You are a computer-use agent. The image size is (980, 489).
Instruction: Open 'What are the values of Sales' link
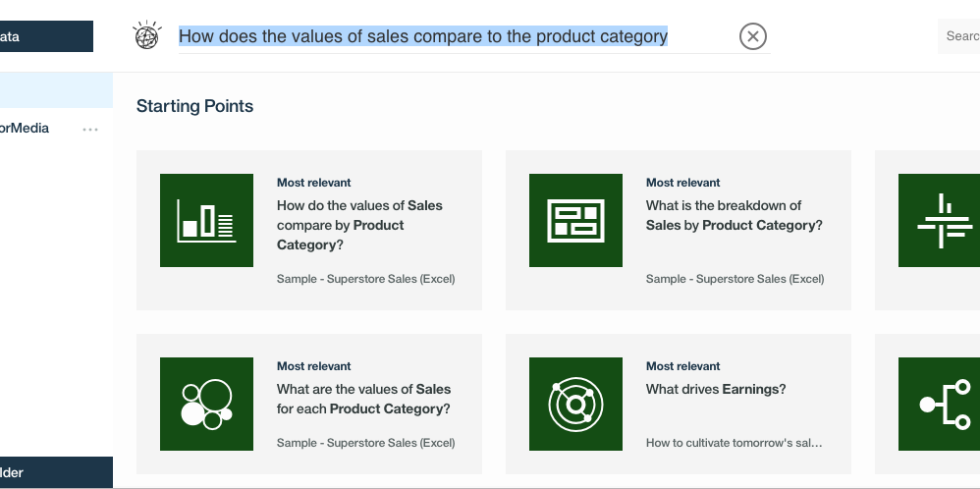pos(363,399)
